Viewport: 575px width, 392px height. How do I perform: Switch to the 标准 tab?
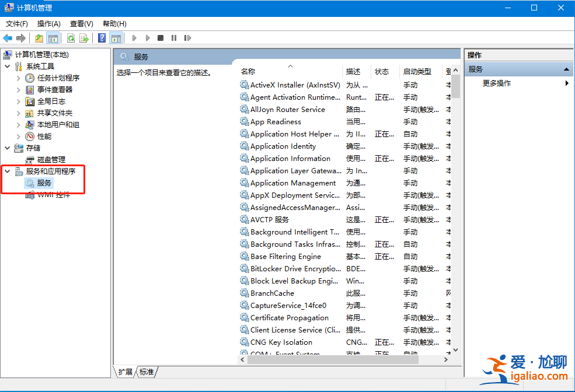[146, 372]
